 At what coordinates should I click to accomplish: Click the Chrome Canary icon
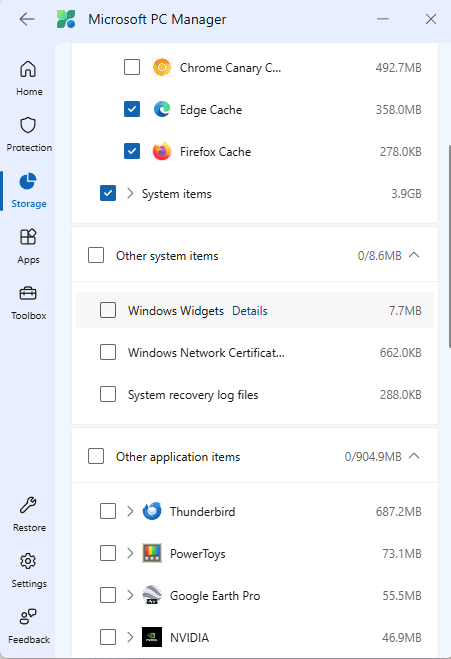click(162, 67)
